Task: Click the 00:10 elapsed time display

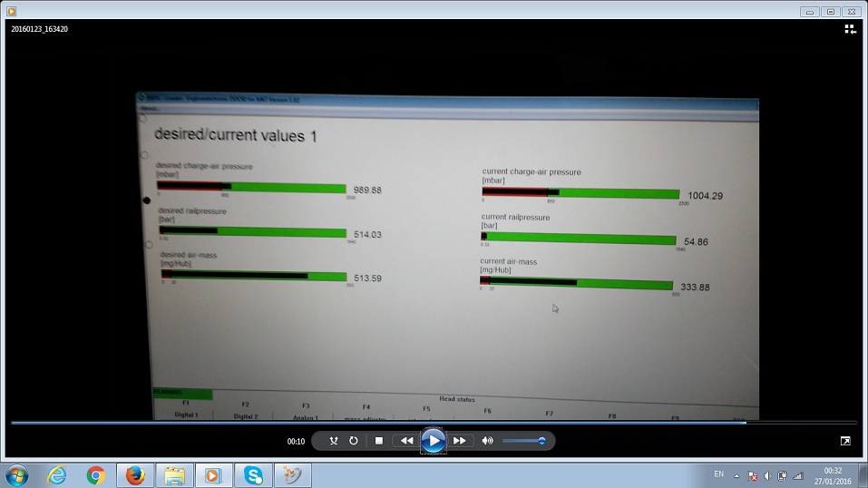Action: [296, 442]
